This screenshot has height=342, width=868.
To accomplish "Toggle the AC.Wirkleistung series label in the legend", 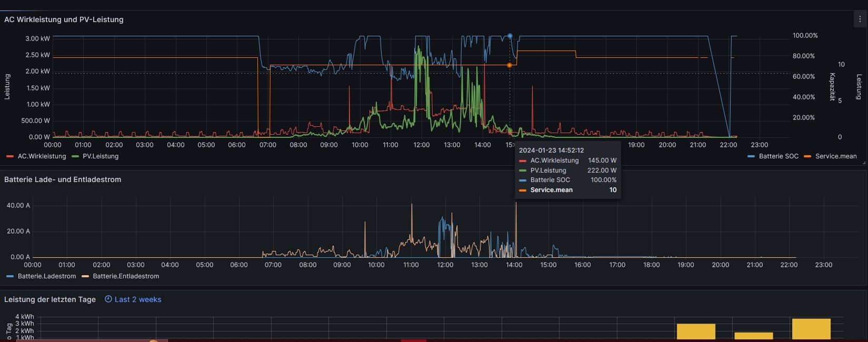I will pyautogui.click(x=42, y=156).
